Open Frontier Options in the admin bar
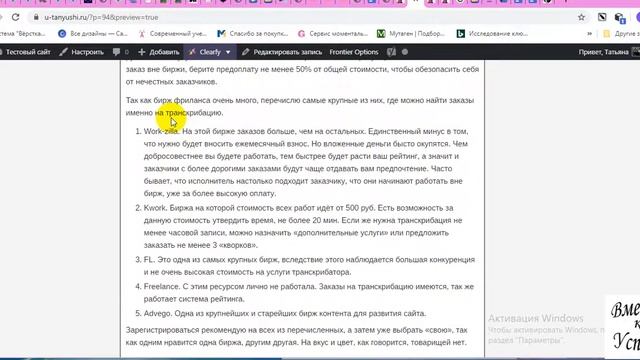Image resolution: width=640 pixels, height=360 pixels. [354, 52]
